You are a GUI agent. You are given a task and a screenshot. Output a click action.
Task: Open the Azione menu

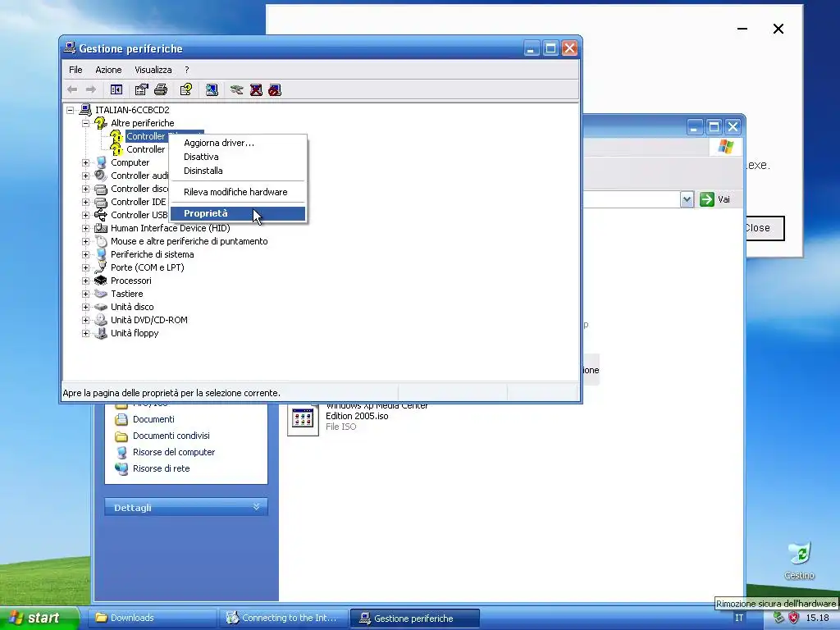pyautogui.click(x=108, y=70)
